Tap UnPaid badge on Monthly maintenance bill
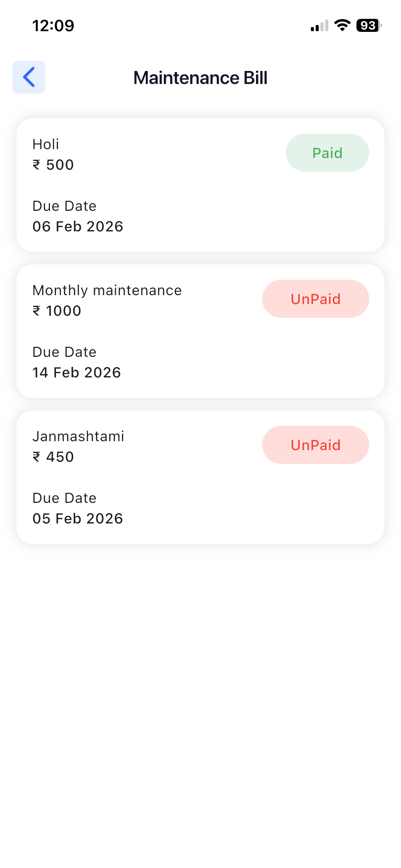 (x=315, y=299)
